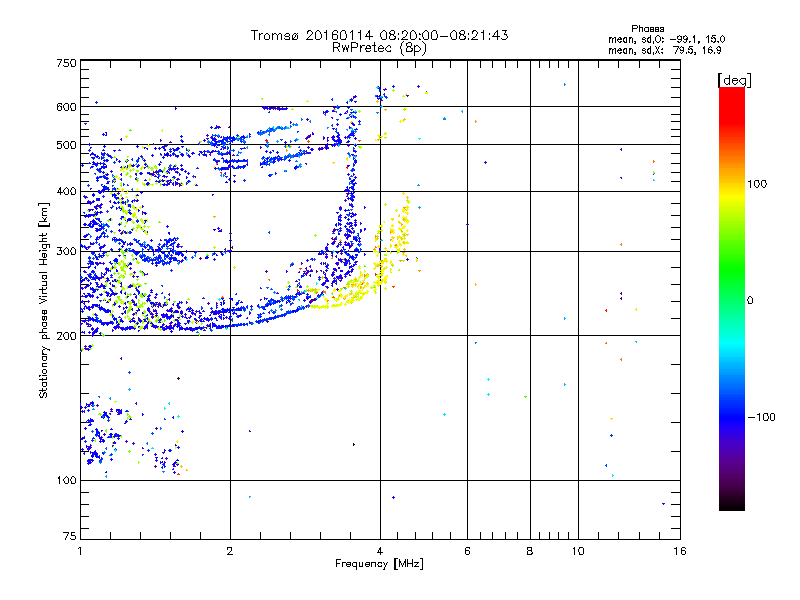Screen dimensions: 800x600
Task: Click the x-axis '1' tick label
Action: pyautogui.click(x=80, y=551)
